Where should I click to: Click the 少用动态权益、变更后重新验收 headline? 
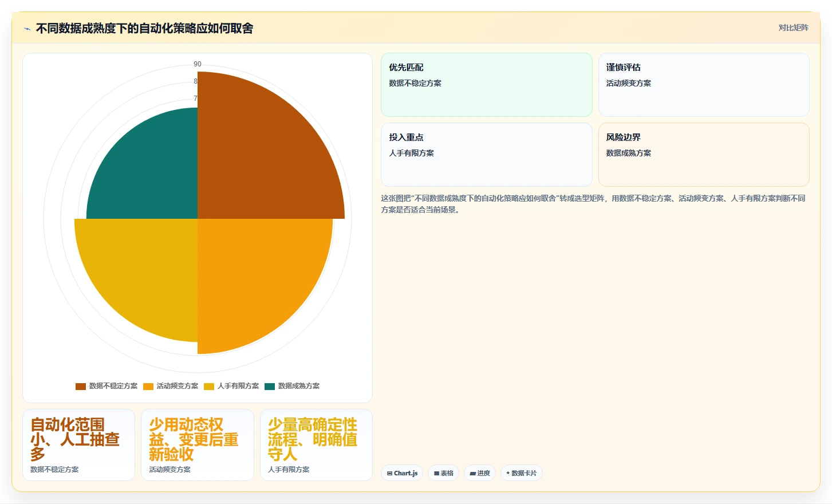click(194, 439)
